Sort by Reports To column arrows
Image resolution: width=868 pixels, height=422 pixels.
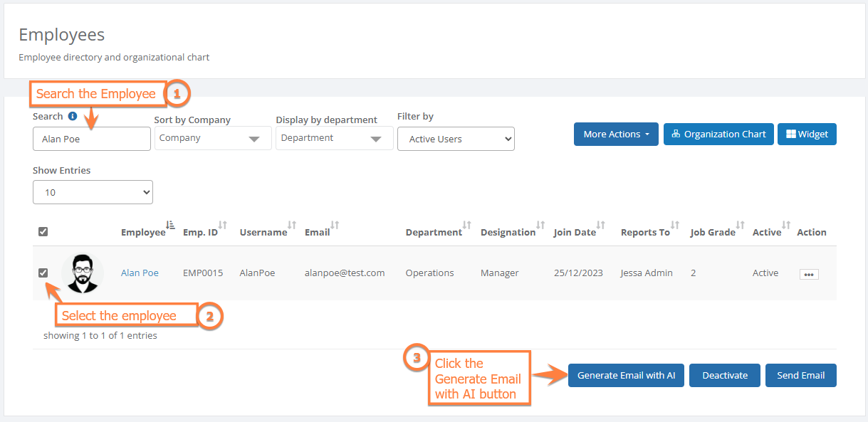675,225
